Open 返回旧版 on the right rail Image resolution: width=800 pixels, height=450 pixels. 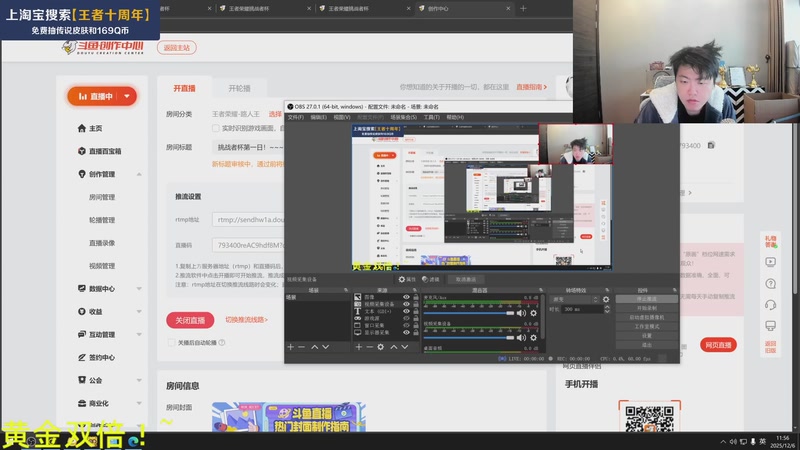[x=770, y=347]
